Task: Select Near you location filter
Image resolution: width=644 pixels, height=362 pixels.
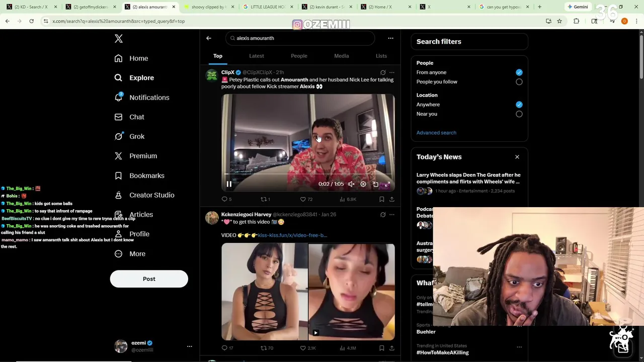Action: click(x=519, y=114)
